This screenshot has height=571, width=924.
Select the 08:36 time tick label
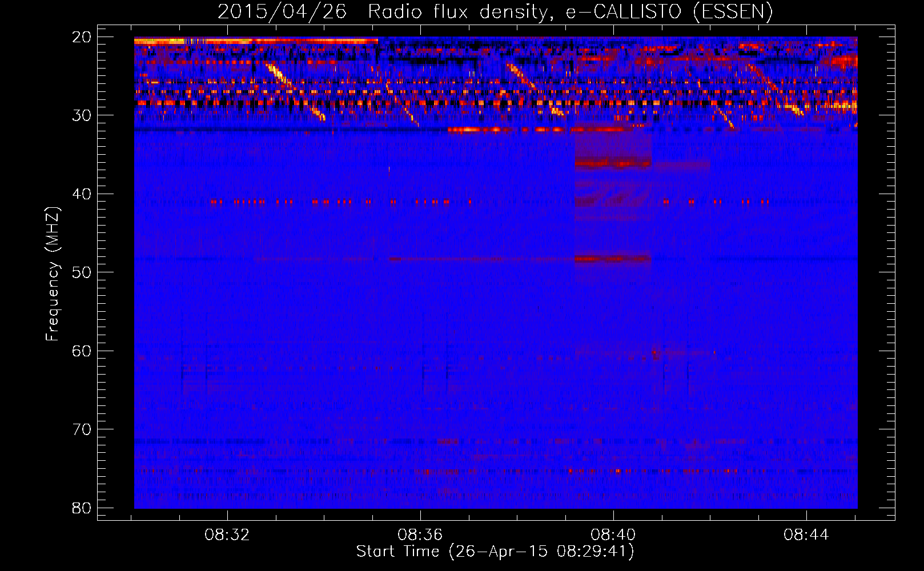click(x=420, y=535)
